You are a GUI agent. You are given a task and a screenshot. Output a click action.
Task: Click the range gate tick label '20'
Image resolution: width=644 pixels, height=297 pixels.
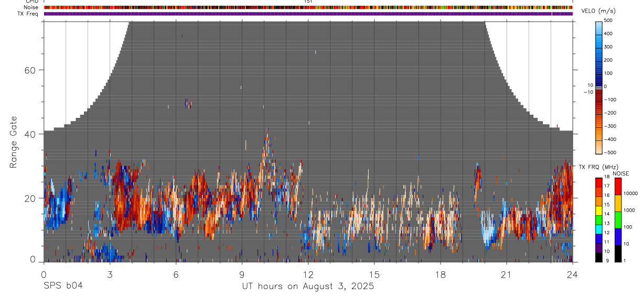[29, 198]
